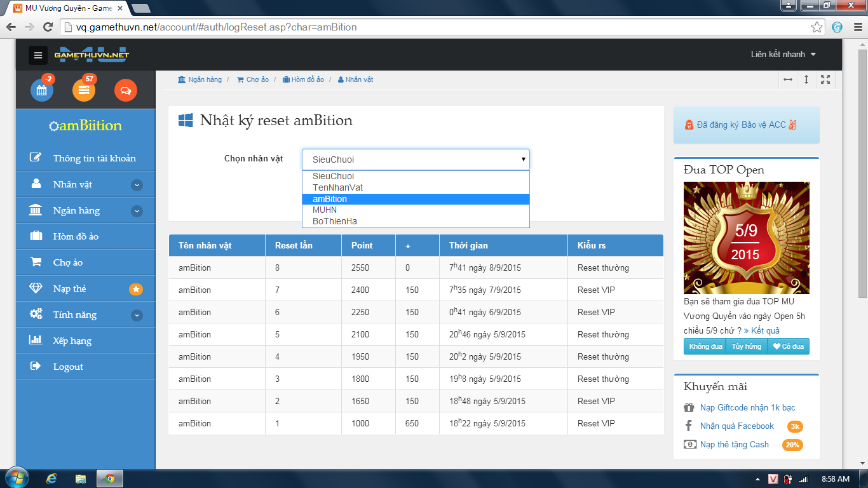This screenshot has width=868, height=488.
Task: Open the chat messages bubble icon
Action: [x=125, y=90]
